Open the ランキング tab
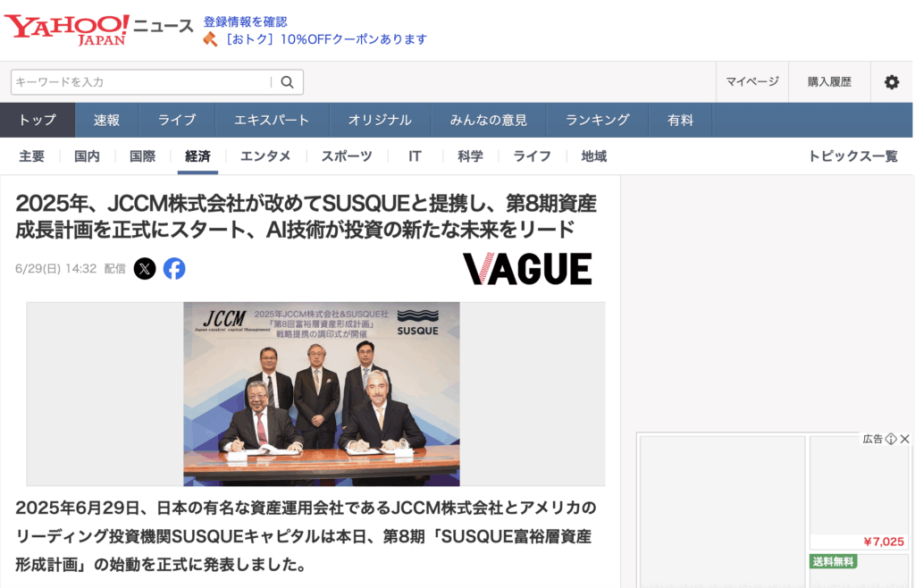This screenshot has height=588, width=915. pos(596,119)
